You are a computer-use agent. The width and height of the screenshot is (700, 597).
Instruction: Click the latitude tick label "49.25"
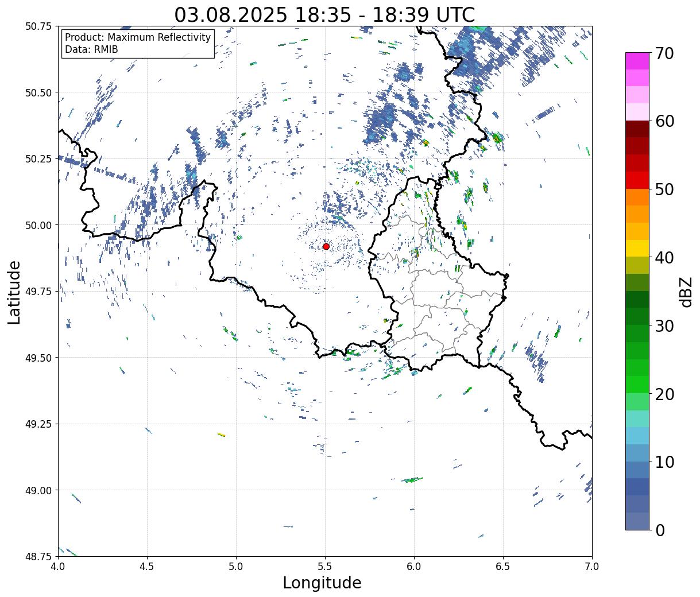[x=38, y=424]
